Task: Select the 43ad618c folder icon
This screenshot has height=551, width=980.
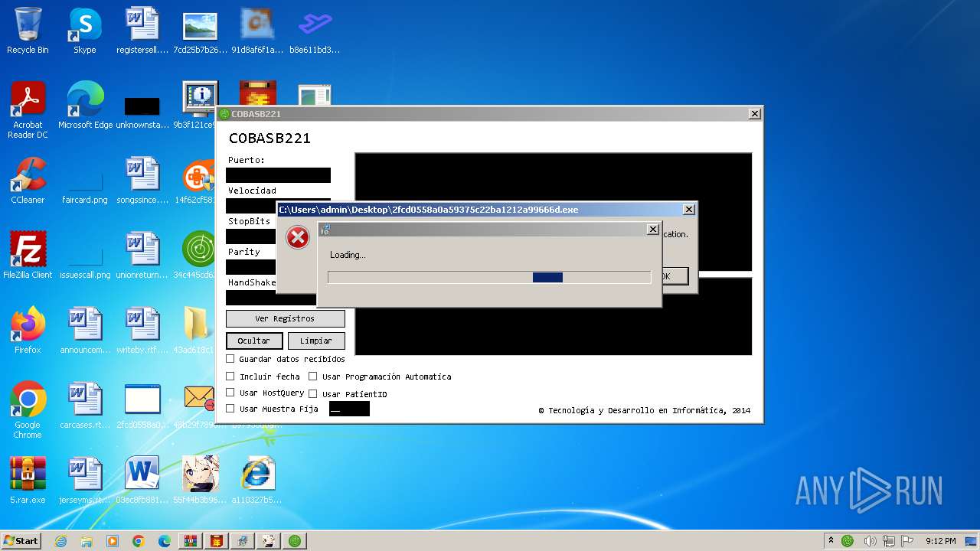Action: click(198, 331)
